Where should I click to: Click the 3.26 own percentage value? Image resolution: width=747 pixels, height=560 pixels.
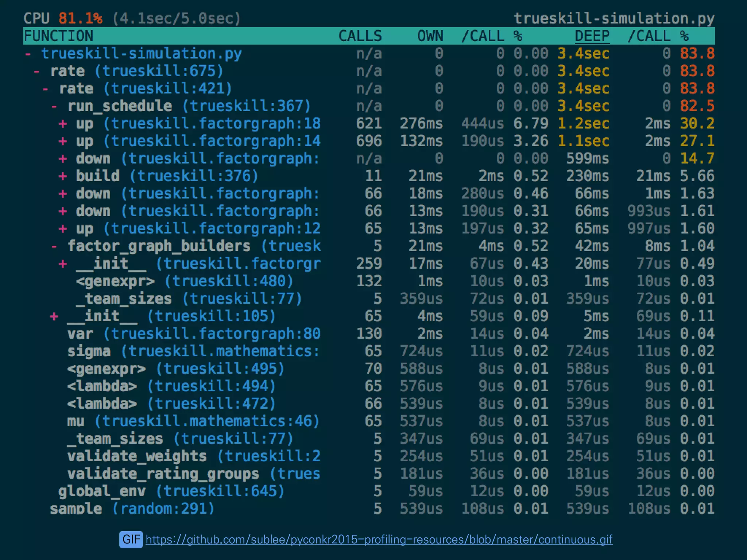(x=531, y=141)
